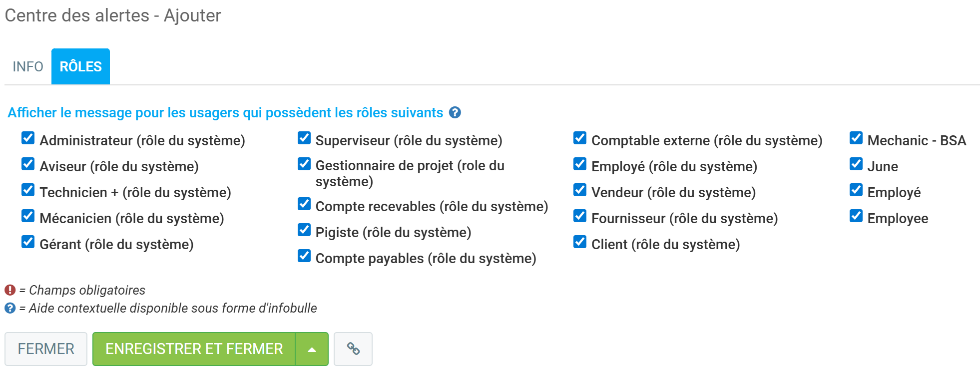980x368 pixels.
Task: Click ENREGISTRER ET FERMER button
Action: tap(194, 349)
